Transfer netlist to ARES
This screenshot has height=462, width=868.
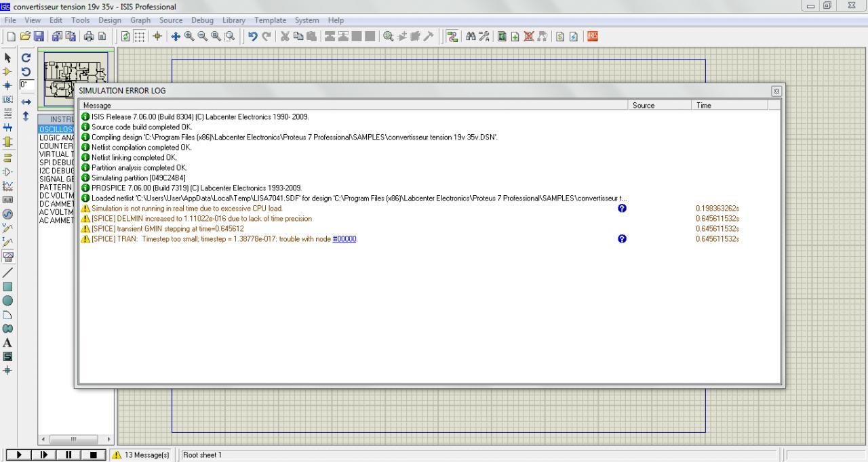[x=592, y=36]
